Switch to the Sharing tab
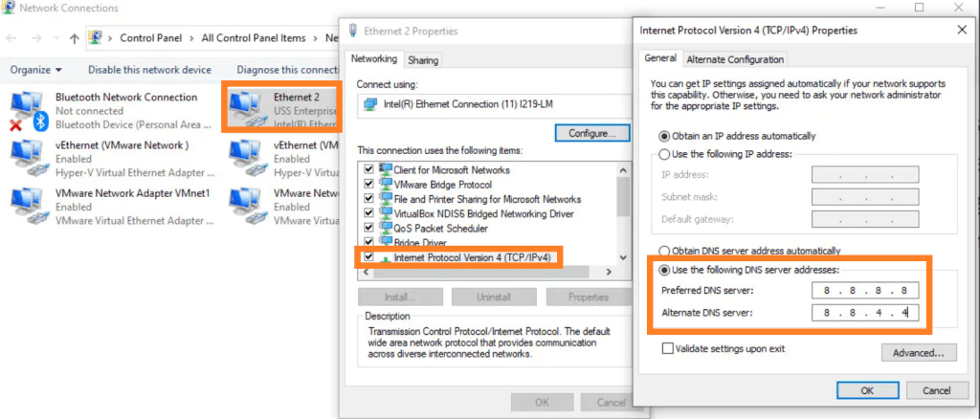980x419 pixels. (x=423, y=59)
